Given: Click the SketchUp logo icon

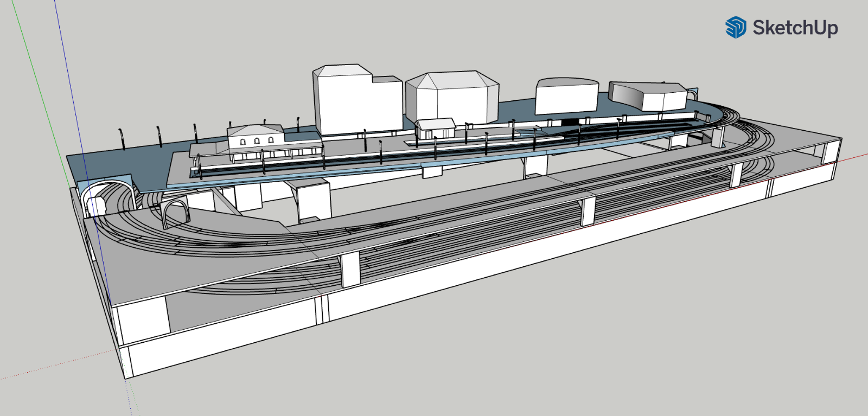Looking at the screenshot, I should pyautogui.click(x=736, y=27).
